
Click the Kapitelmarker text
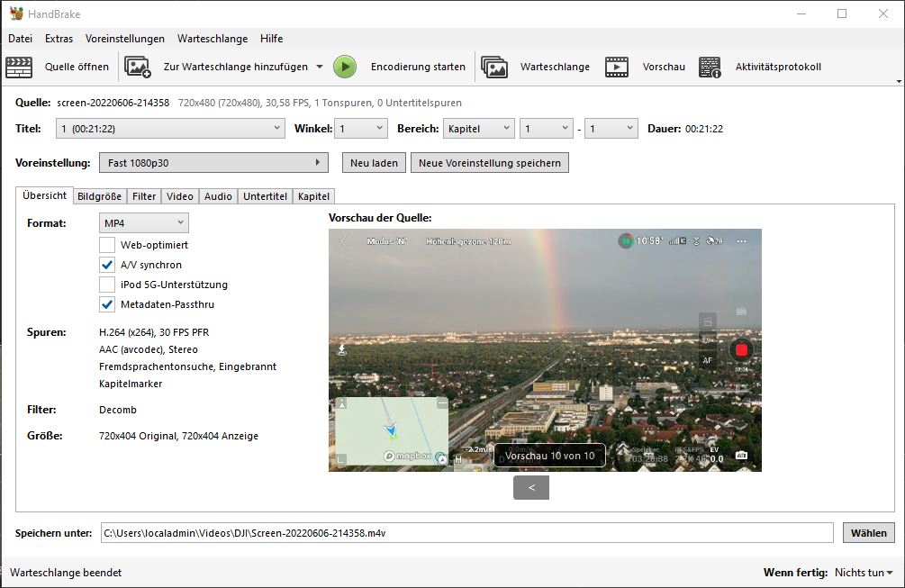coord(131,384)
